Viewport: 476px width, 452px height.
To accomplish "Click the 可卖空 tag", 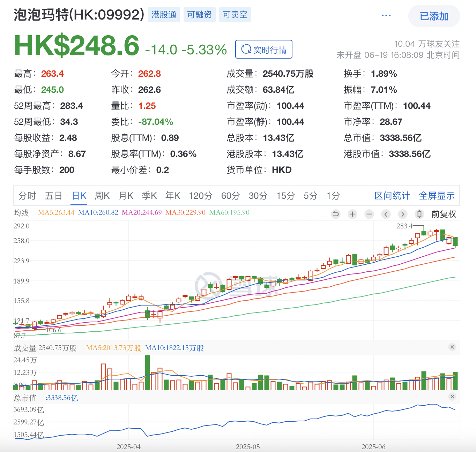I will pos(235,15).
